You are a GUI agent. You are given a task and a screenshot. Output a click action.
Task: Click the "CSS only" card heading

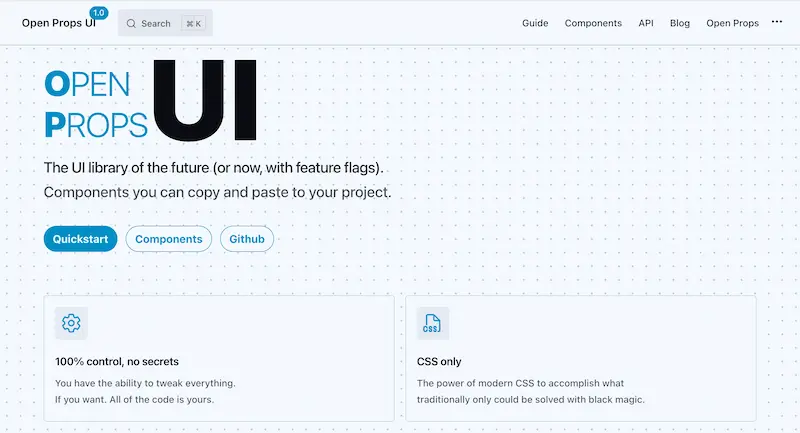439,361
